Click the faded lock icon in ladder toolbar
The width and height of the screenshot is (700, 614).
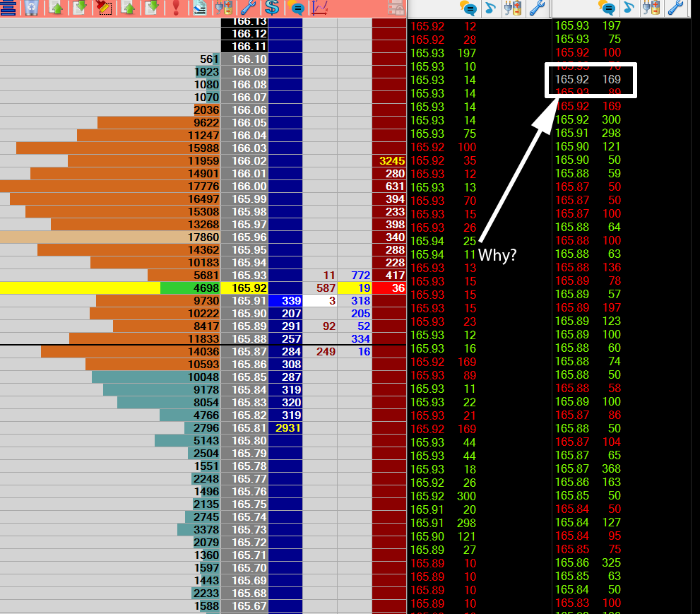pos(396,8)
